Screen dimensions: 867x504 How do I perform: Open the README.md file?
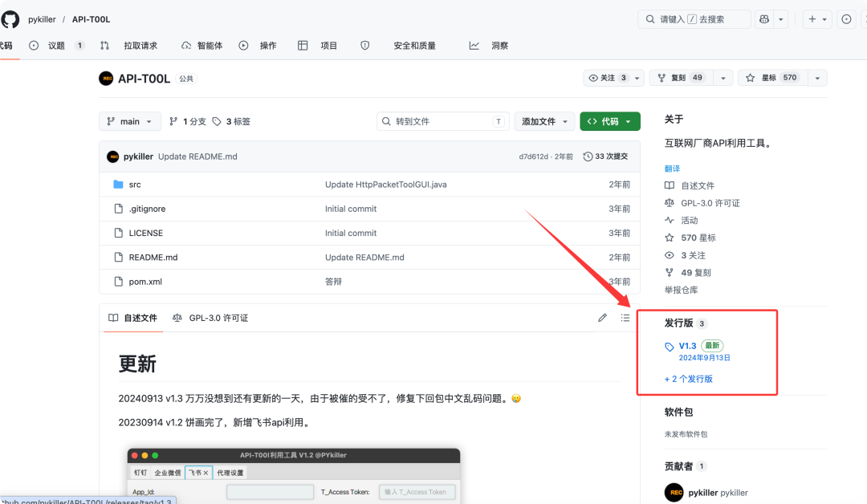coord(153,258)
